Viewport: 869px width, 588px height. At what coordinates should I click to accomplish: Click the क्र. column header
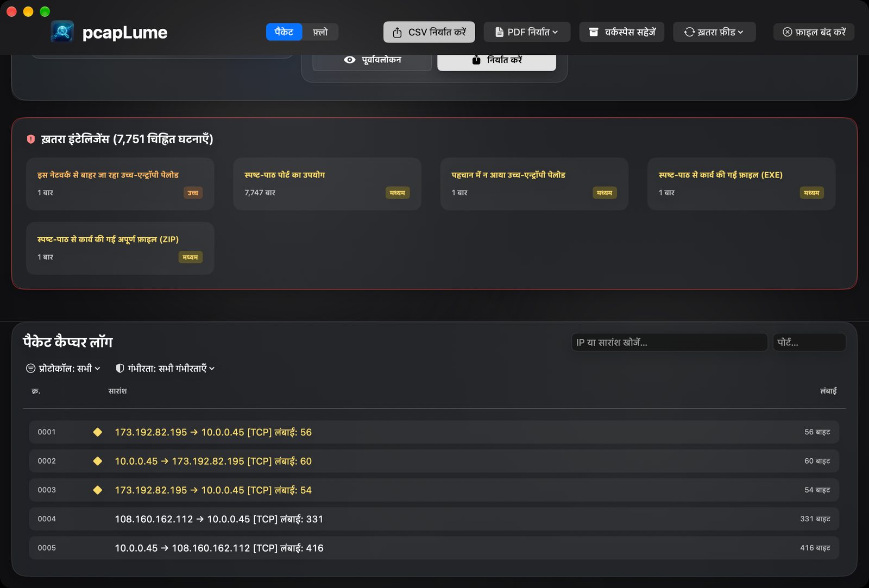point(36,391)
